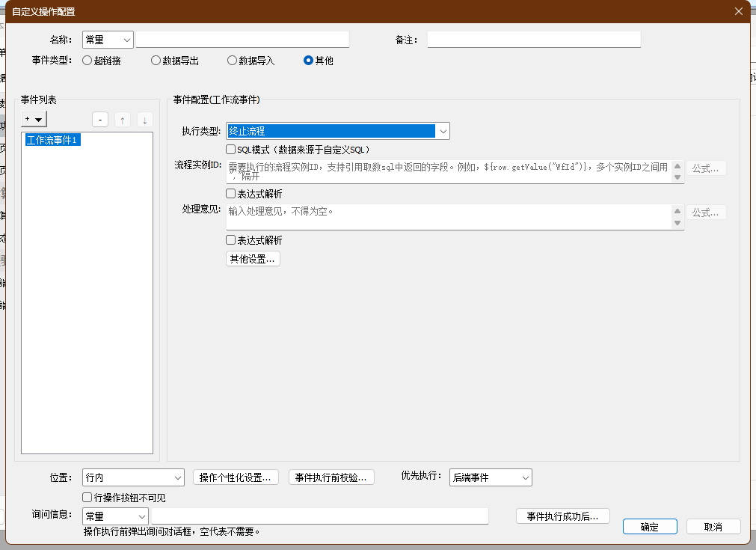Click the 备注 input field

point(534,39)
